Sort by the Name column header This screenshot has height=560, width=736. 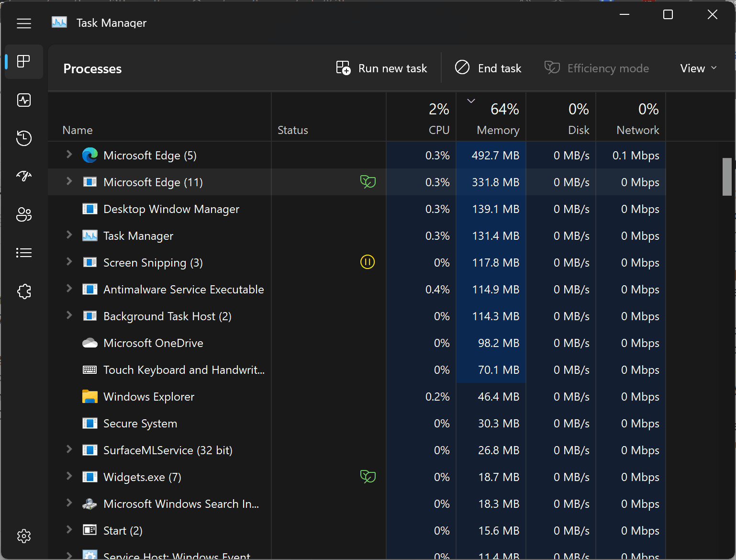(x=159, y=117)
